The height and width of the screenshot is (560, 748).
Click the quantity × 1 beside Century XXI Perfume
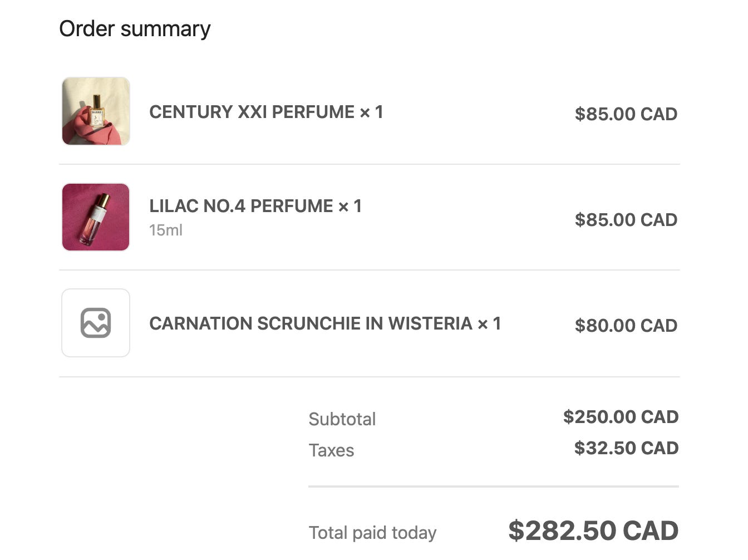click(371, 112)
